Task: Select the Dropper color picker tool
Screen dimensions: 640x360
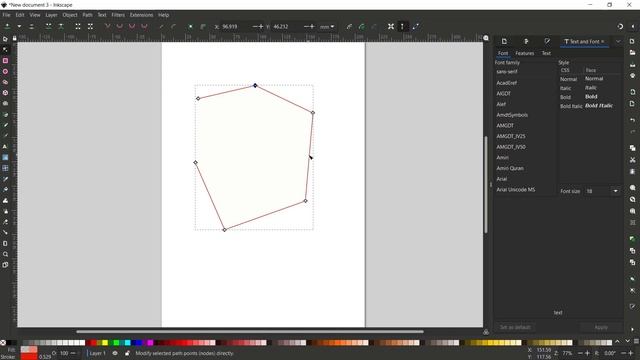Action: click(5, 179)
